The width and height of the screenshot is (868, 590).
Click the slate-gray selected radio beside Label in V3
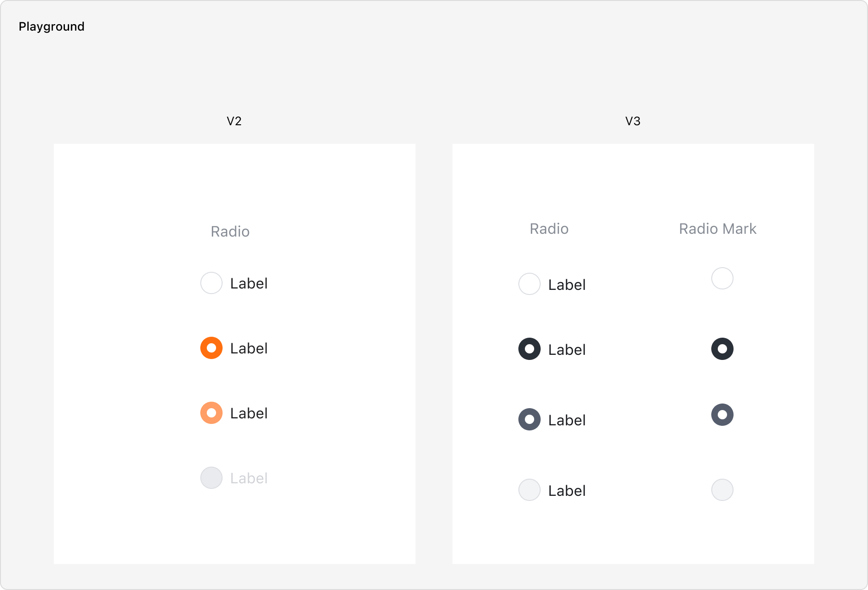[530, 419]
